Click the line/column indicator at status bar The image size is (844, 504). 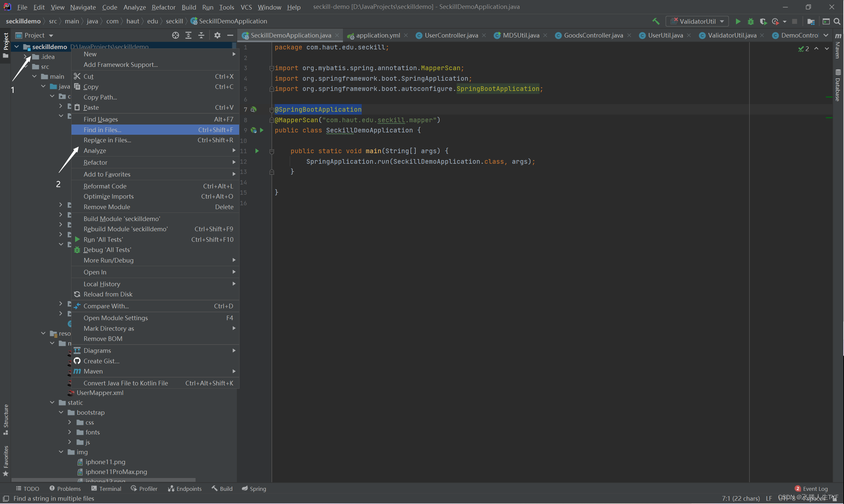coord(739,498)
